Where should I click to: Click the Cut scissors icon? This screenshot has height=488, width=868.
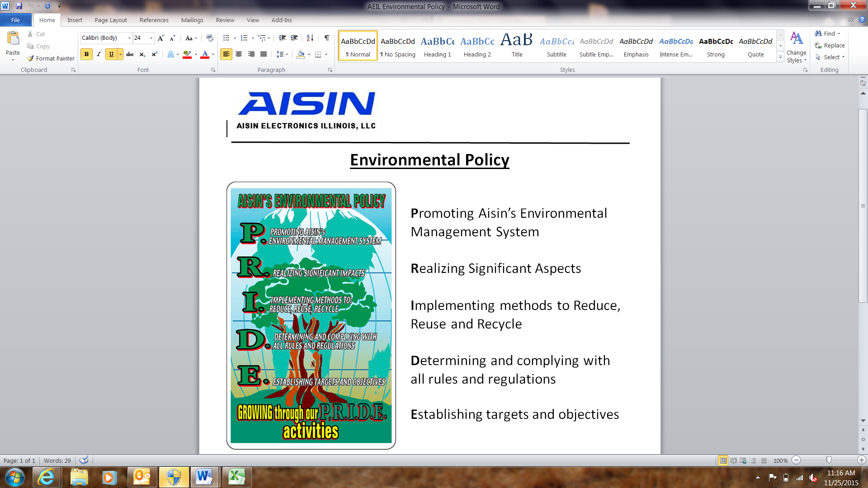30,34
